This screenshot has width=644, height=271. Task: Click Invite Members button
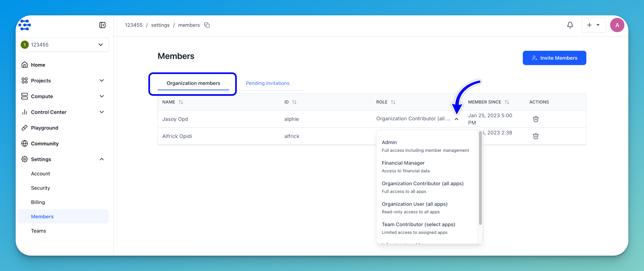554,58
